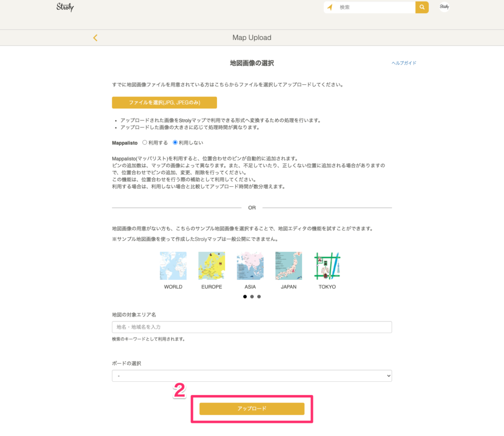Image resolution: width=504 pixels, height=436 pixels.
Task: Click the location arrow icon in search bar
Action: 330,7
